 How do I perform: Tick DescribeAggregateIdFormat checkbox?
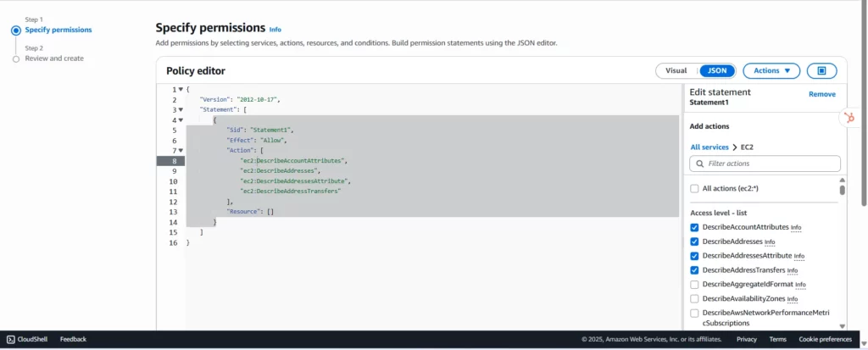pos(695,284)
